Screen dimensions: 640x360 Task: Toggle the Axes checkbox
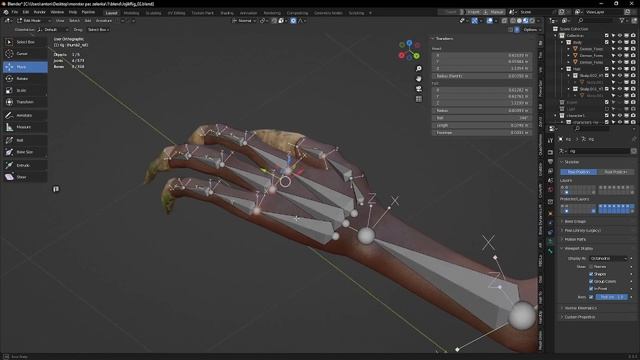pos(591,297)
